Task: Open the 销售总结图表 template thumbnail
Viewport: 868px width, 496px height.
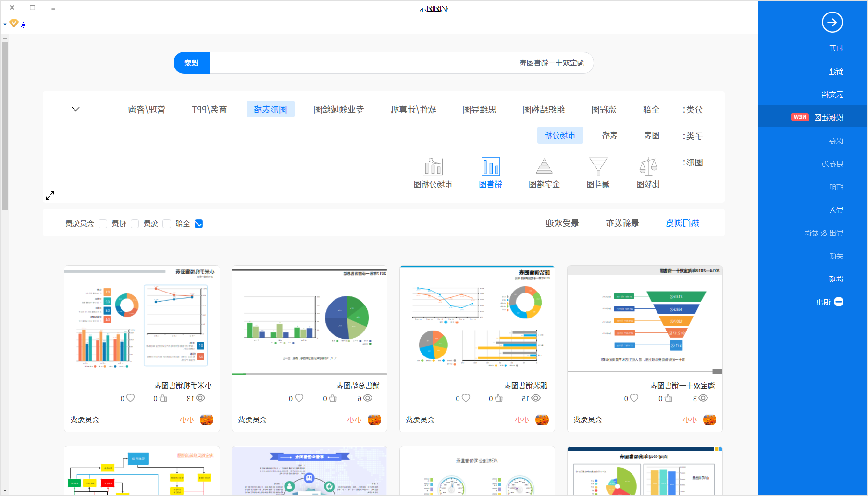Action: click(310, 320)
